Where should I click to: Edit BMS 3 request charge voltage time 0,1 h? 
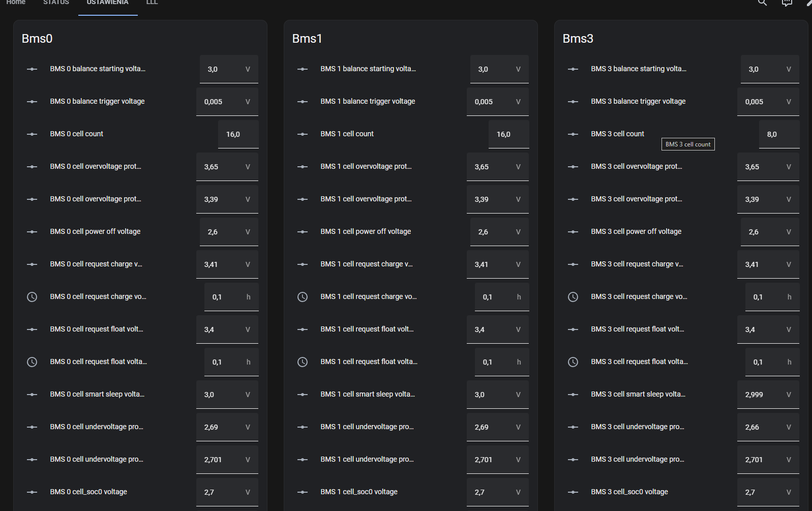point(772,297)
